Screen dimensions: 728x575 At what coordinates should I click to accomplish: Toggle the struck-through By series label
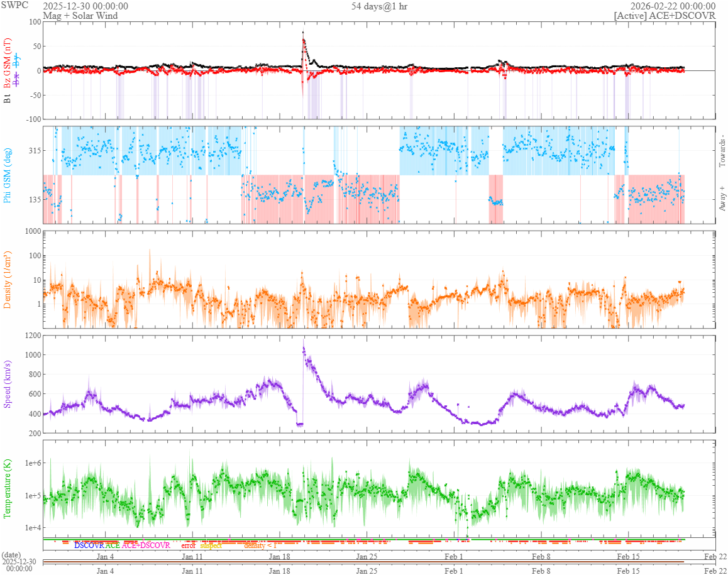[17, 60]
